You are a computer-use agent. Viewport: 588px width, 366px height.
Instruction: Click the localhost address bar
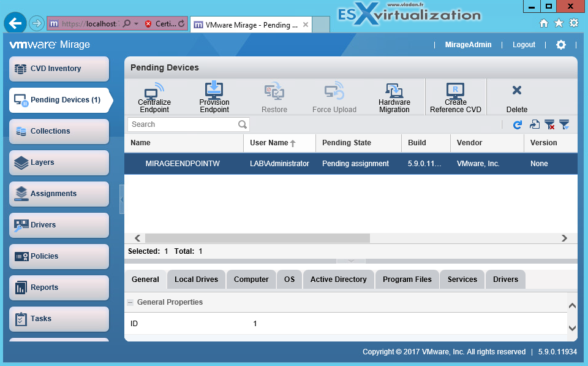(x=90, y=24)
